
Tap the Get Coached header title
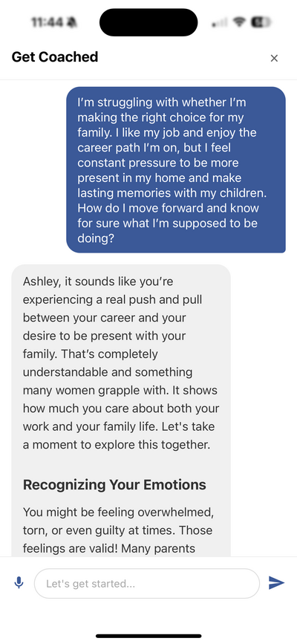coord(55,56)
